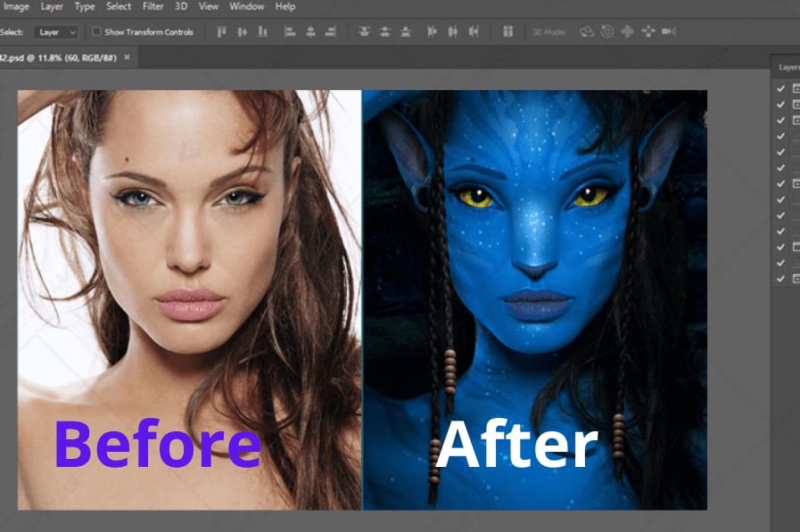Enable the Show Transform Controls checkbox
The width and height of the screenshot is (800, 532).
point(96,32)
